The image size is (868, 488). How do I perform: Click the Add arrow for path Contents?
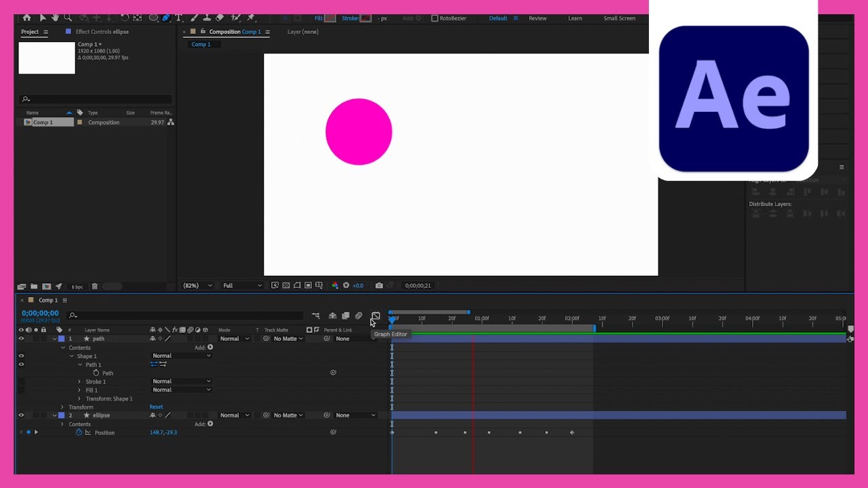210,348
